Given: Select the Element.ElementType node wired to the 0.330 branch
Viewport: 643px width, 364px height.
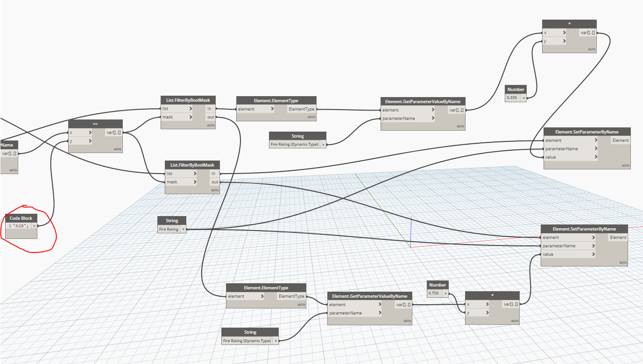Looking at the screenshot, I should (x=276, y=100).
